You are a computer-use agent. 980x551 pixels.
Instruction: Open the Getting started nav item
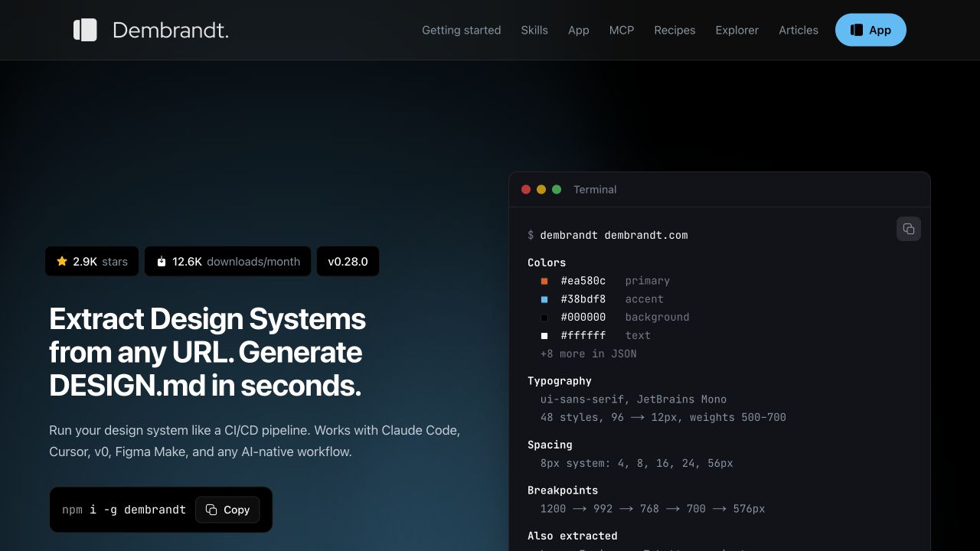(x=462, y=30)
